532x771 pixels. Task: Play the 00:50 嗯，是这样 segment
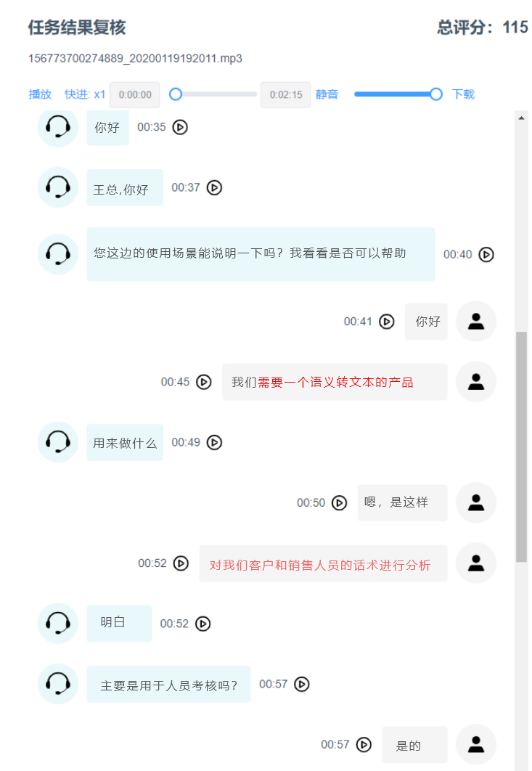point(339,503)
